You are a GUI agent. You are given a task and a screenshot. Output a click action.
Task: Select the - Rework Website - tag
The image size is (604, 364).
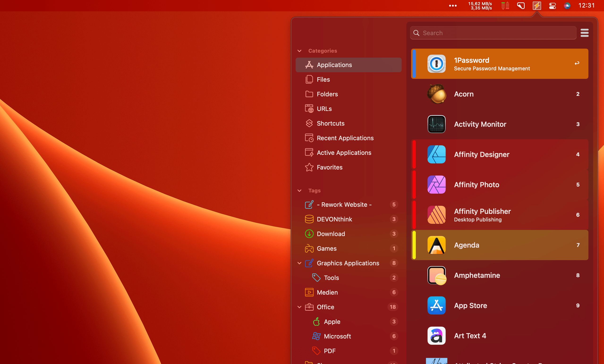pyautogui.click(x=348, y=204)
